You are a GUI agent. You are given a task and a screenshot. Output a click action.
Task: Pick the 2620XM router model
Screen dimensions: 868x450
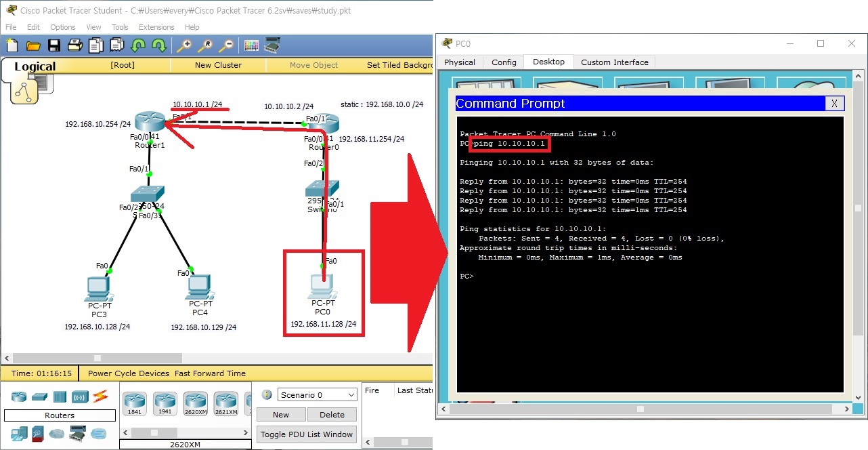(x=195, y=403)
